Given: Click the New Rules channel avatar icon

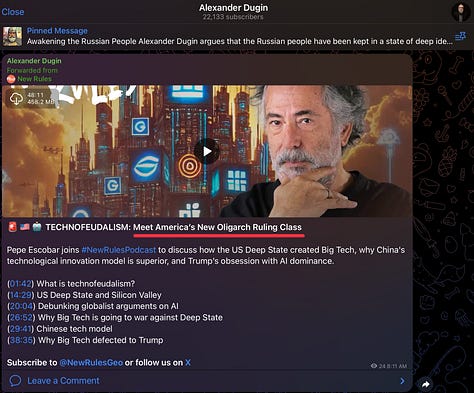Looking at the screenshot, I should click(11, 79).
